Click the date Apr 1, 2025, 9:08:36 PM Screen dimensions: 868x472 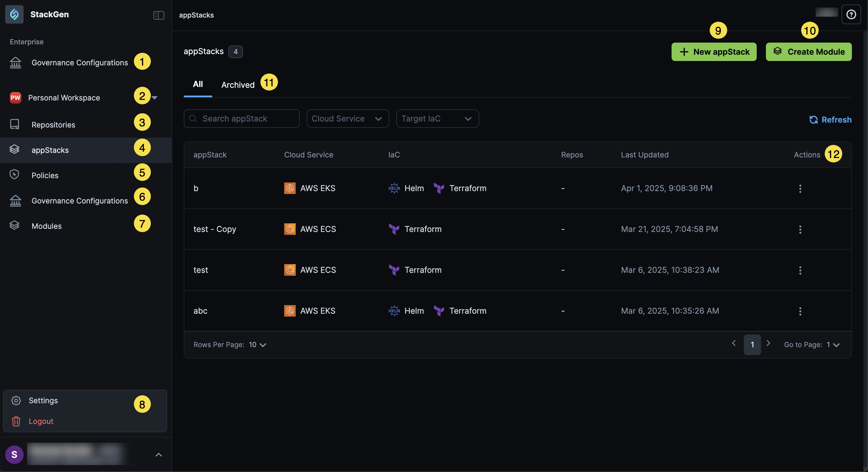pos(667,188)
